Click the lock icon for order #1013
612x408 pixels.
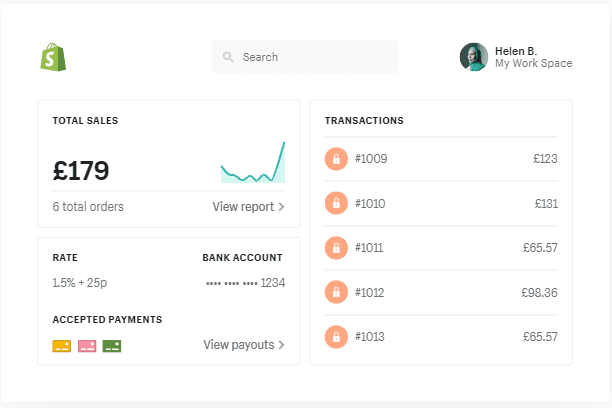click(x=336, y=337)
